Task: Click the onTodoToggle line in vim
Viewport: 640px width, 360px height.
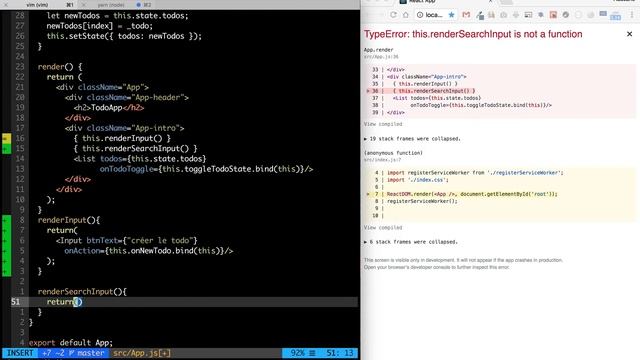Action: pos(206,169)
